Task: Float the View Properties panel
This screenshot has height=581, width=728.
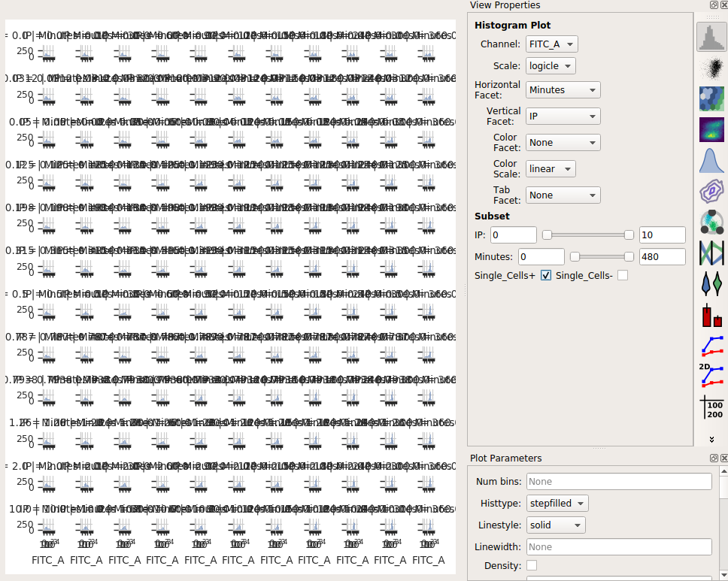Action: tap(714, 5)
